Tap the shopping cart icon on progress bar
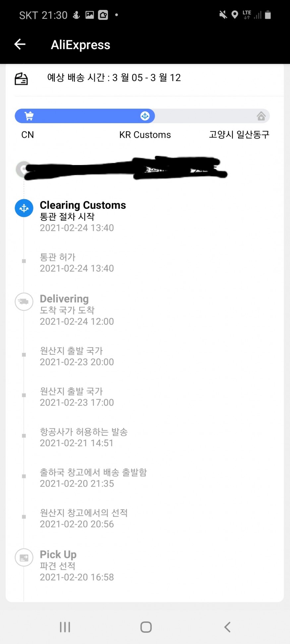The height and width of the screenshot is (644, 290). (x=29, y=116)
